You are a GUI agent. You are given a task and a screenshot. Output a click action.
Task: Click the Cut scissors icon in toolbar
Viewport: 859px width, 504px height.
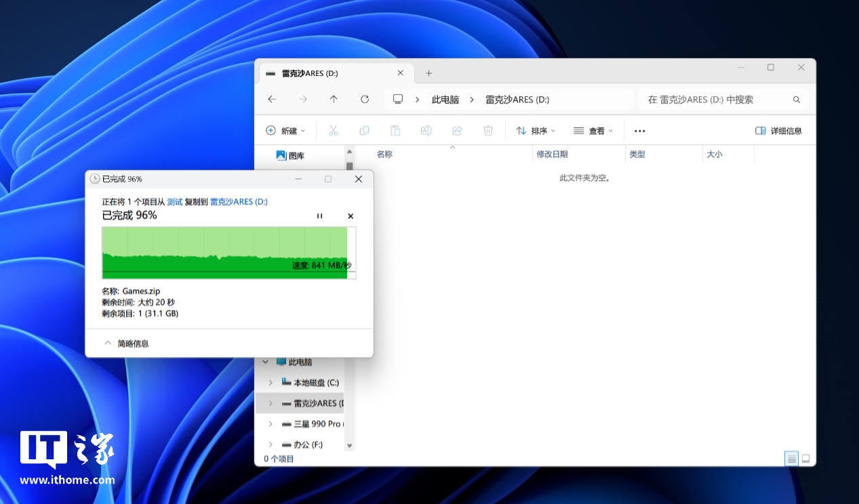click(x=333, y=131)
